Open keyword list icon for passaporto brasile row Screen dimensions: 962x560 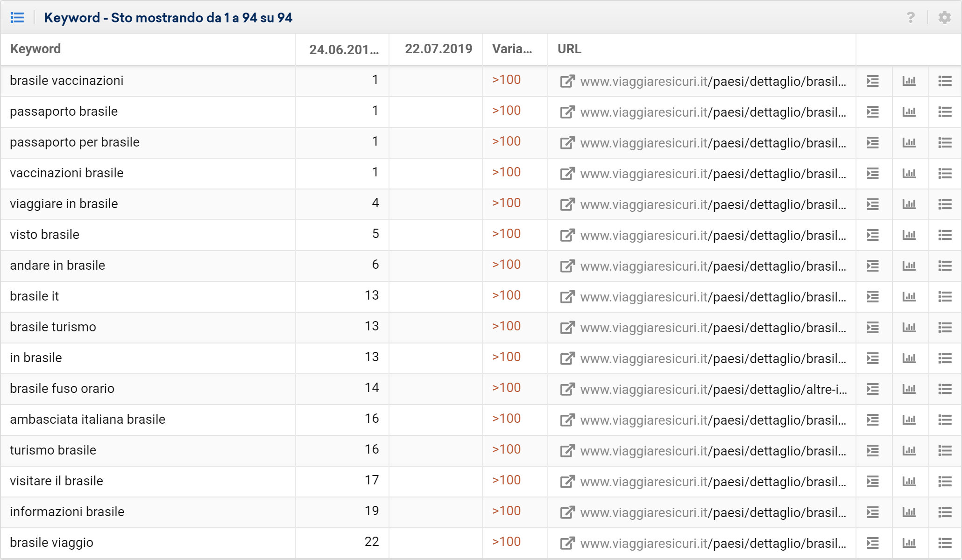pyautogui.click(x=945, y=112)
